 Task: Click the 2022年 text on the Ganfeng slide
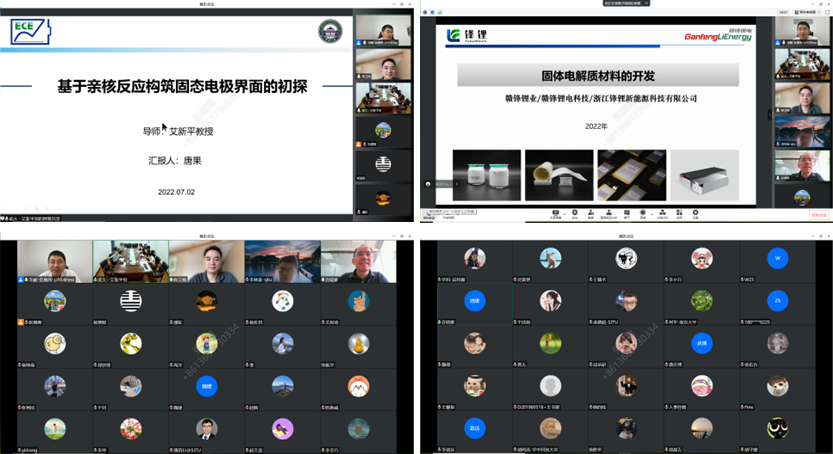pyautogui.click(x=596, y=126)
